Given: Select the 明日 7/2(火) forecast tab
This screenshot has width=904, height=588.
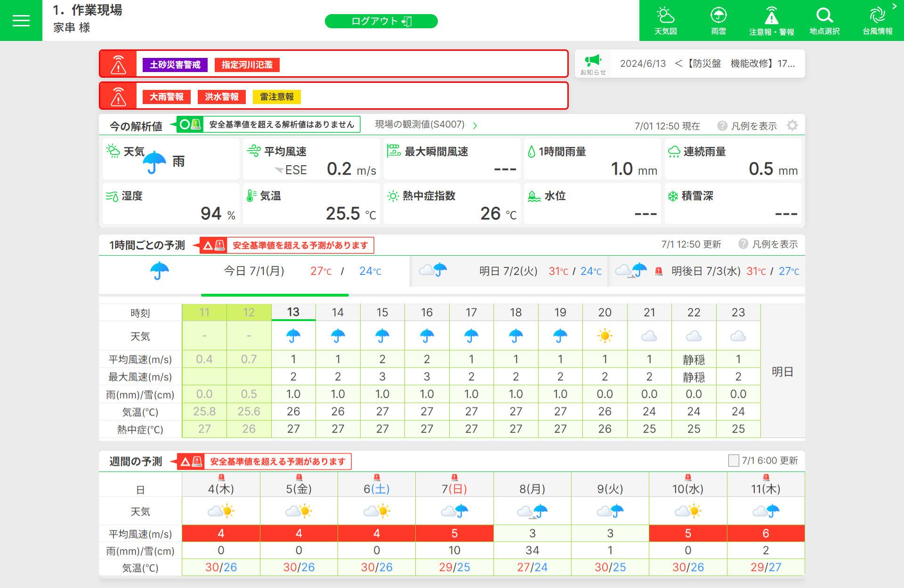Looking at the screenshot, I should click(509, 271).
